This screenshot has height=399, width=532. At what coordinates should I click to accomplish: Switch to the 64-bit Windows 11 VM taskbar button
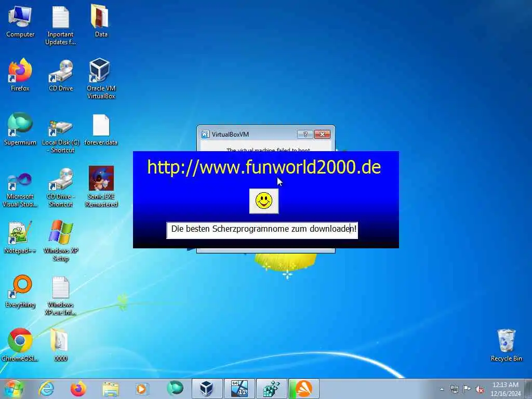[239, 389]
